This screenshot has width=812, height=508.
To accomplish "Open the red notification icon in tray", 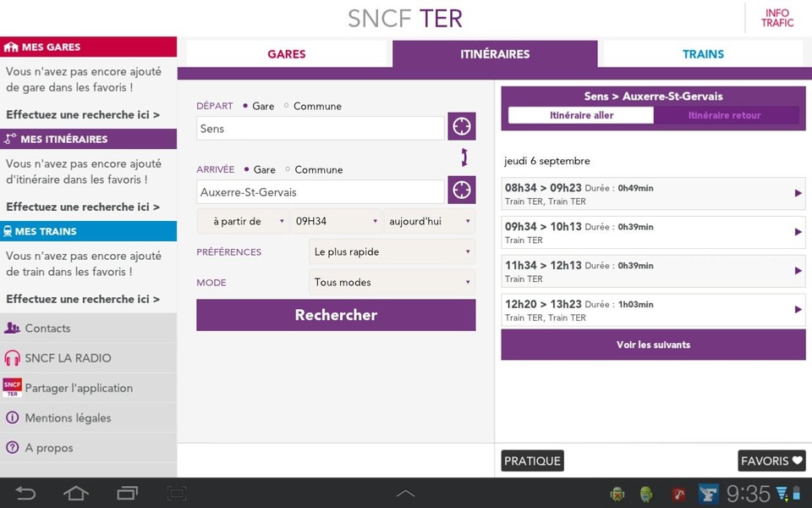I will tap(678, 494).
